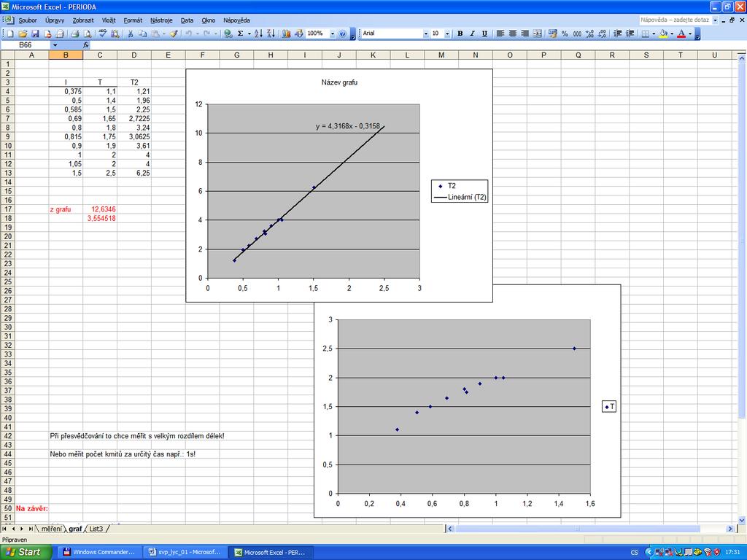Switch to the měření sheet tab

(x=52, y=529)
